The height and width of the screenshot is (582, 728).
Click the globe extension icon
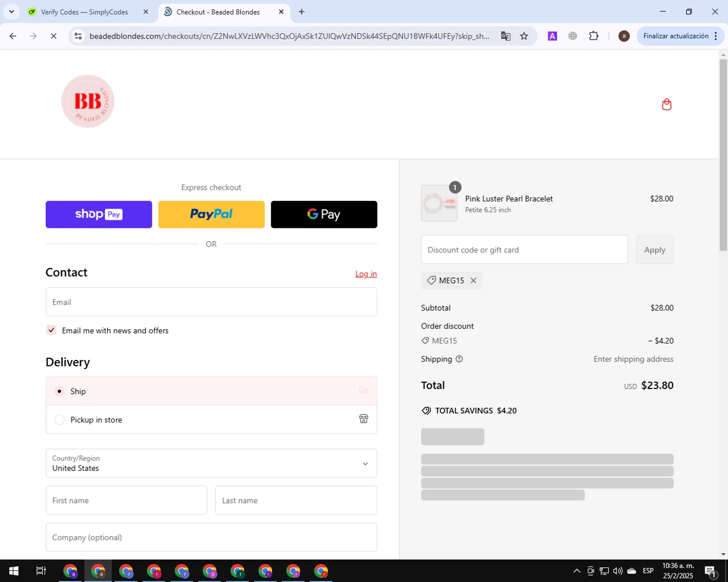[x=573, y=36]
